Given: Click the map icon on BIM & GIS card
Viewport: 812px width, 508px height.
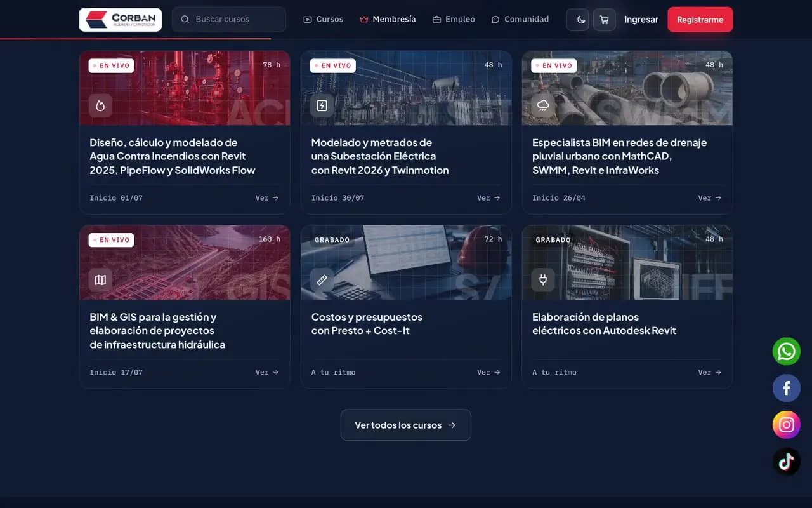Looking at the screenshot, I should (x=100, y=280).
